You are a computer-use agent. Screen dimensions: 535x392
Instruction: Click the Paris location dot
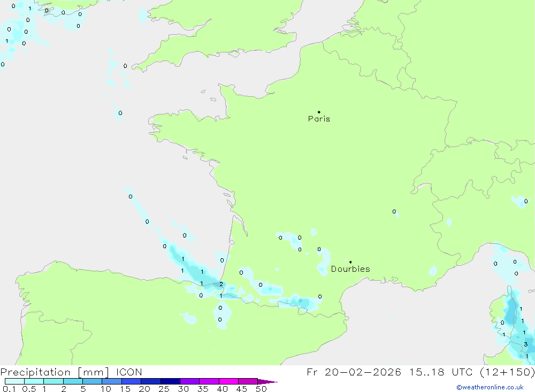(x=319, y=112)
